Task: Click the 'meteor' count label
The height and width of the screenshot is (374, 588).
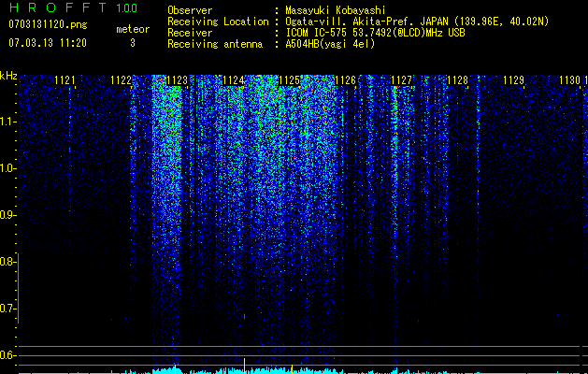Action: (x=133, y=29)
